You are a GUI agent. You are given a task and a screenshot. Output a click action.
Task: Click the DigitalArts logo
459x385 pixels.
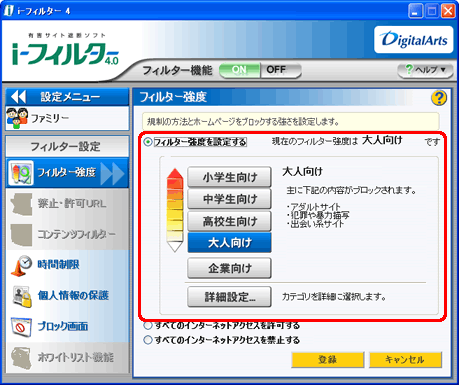pyautogui.click(x=414, y=40)
